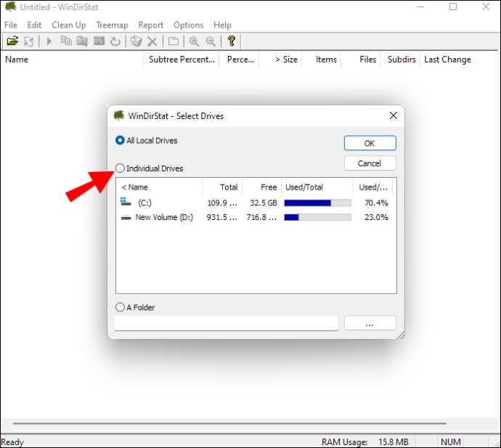Viewport: 501px width, 448px height.
Task: Click the 32.5 GB free value
Action: click(264, 203)
